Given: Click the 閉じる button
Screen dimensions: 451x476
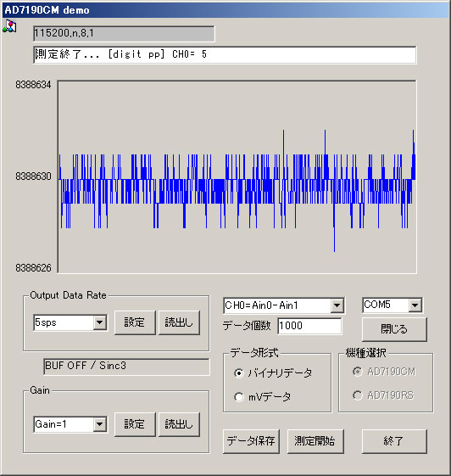Looking at the screenshot, I should (x=394, y=329).
